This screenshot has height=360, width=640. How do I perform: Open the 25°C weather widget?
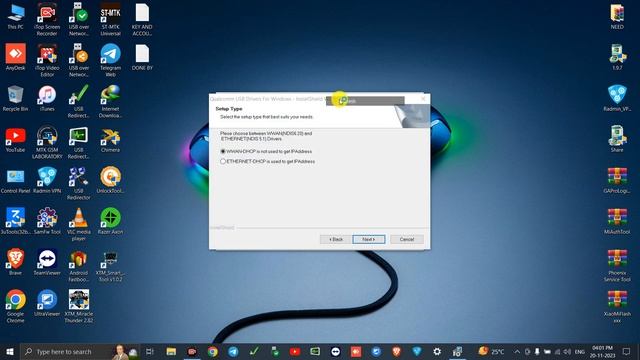pos(492,351)
